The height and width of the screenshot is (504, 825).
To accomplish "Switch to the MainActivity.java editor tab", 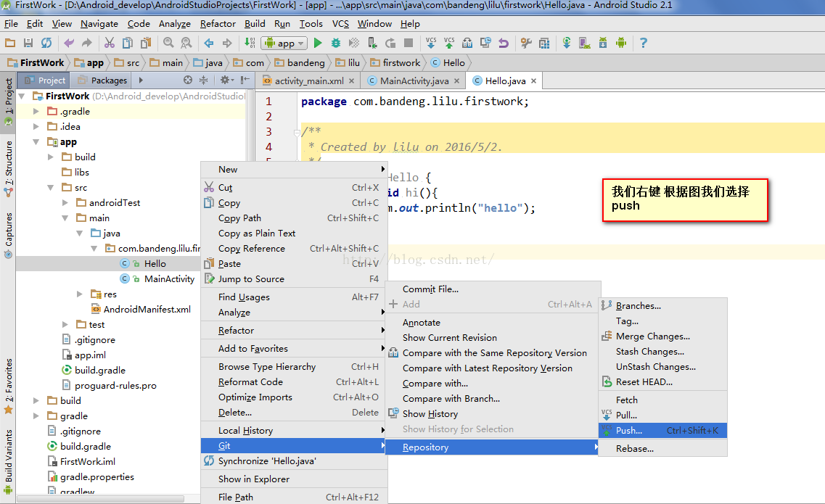I will [414, 81].
